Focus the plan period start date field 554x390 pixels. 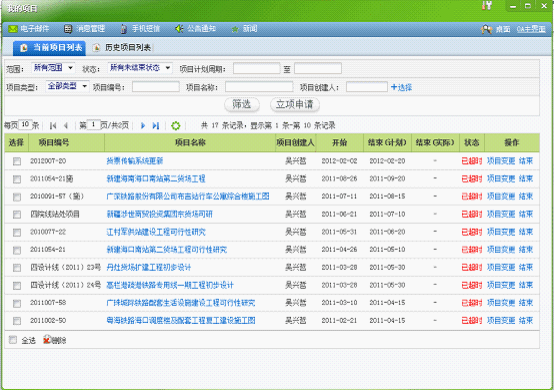257,68
